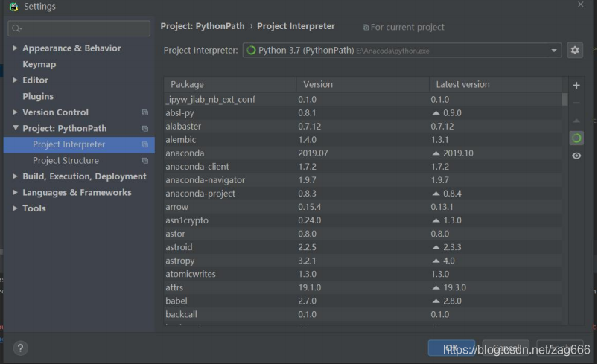The width and height of the screenshot is (598, 364).
Task: Click Project: PythonPath breadcrumb
Action: tap(202, 26)
